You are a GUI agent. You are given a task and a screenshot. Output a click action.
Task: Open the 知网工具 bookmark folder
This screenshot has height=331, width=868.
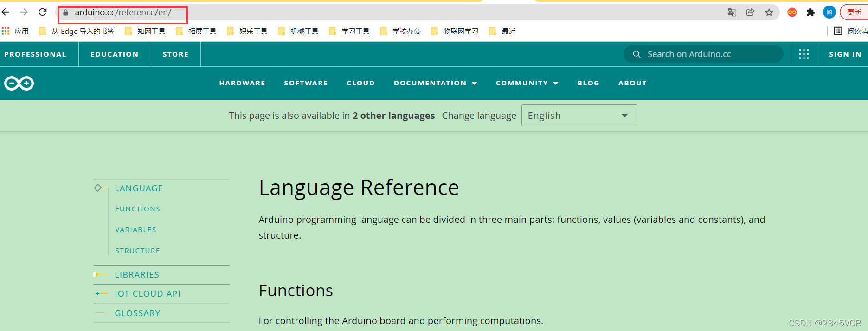(145, 31)
